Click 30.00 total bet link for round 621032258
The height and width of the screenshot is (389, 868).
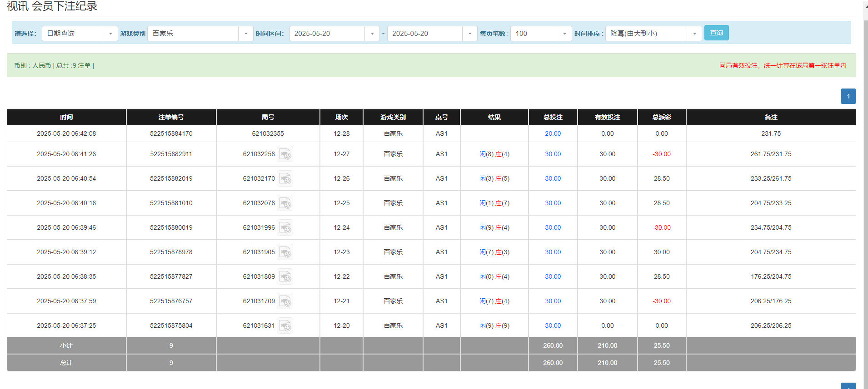click(x=553, y=154)
